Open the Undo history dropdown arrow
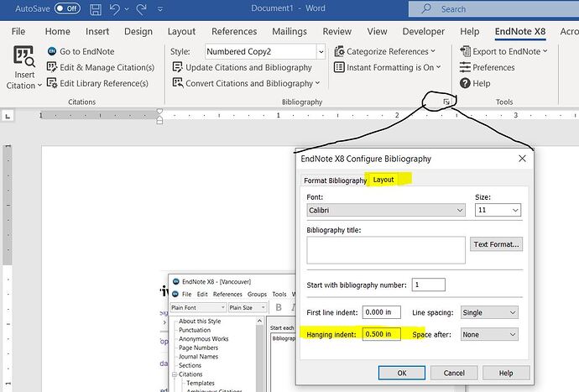The height and width of the screenshot is (392, 579). (x=127, y=9)
